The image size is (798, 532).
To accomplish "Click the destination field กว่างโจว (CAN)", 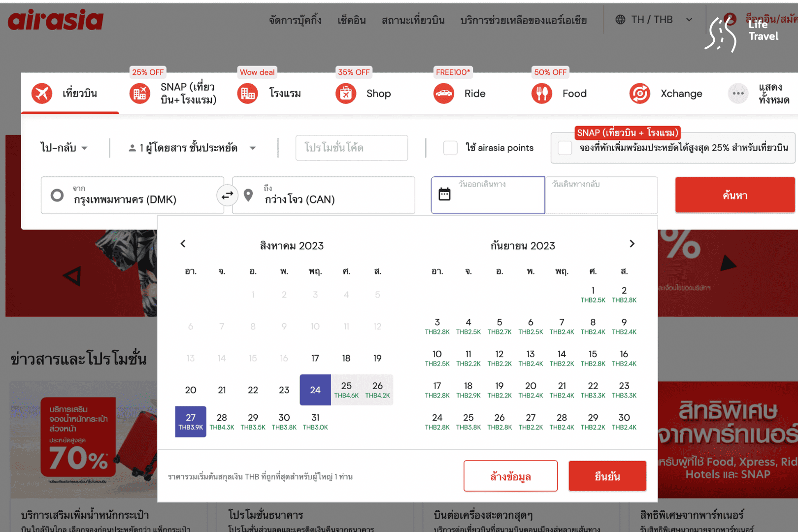I will point(324,195).
